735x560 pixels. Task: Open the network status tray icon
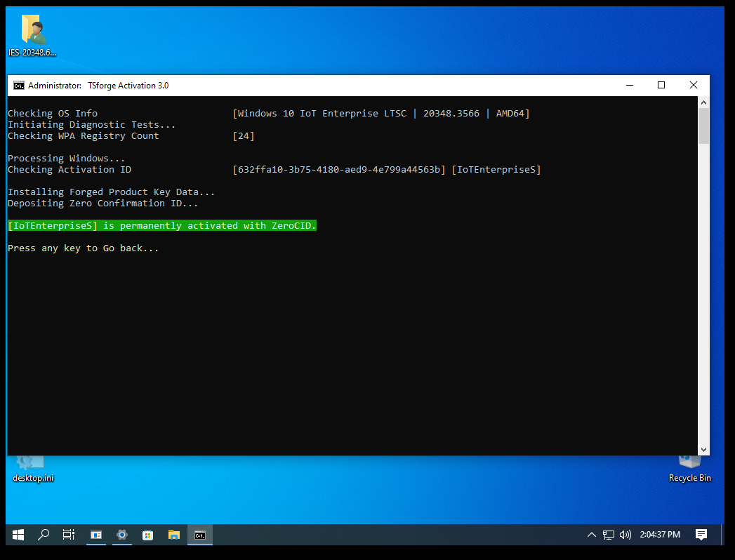click(609, 535)
